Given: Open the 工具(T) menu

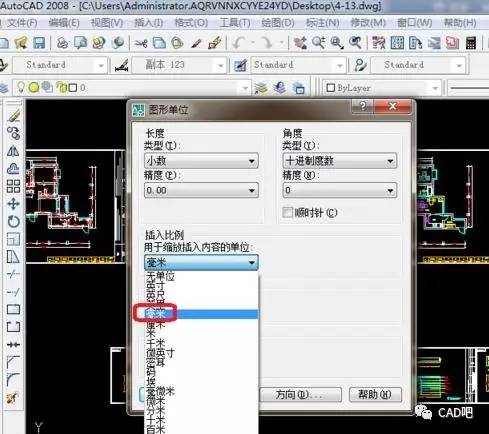Looking at the screenshot, I should tap(235, 23).
